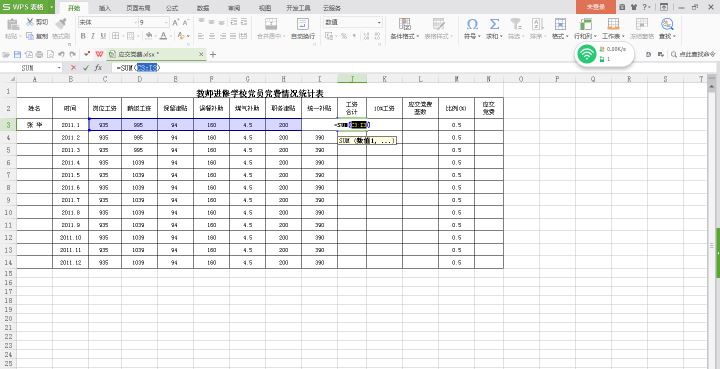Click the Redo arrow icon
This screenshot has height=369, width=720.
click(x=73, y=54)
